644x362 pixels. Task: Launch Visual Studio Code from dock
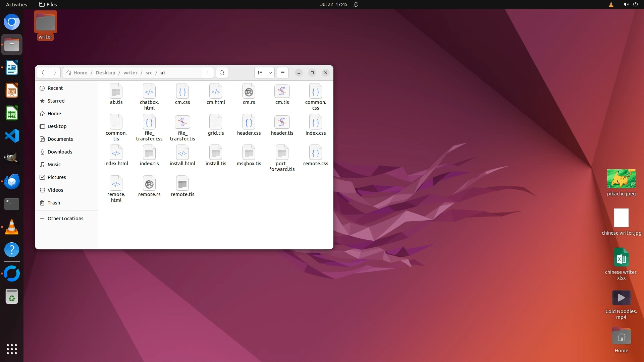pyautogui.click(x=12, y=136)
